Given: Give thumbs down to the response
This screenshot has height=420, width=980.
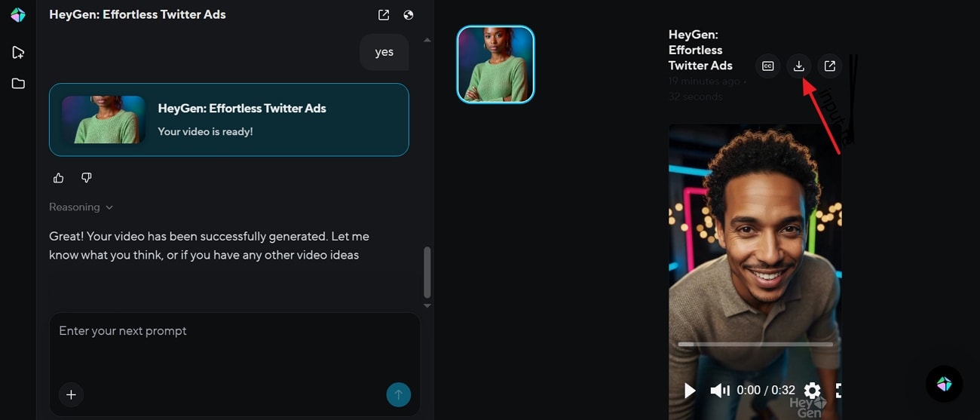Looking at the screenshot, I should (x=87, y=178).
